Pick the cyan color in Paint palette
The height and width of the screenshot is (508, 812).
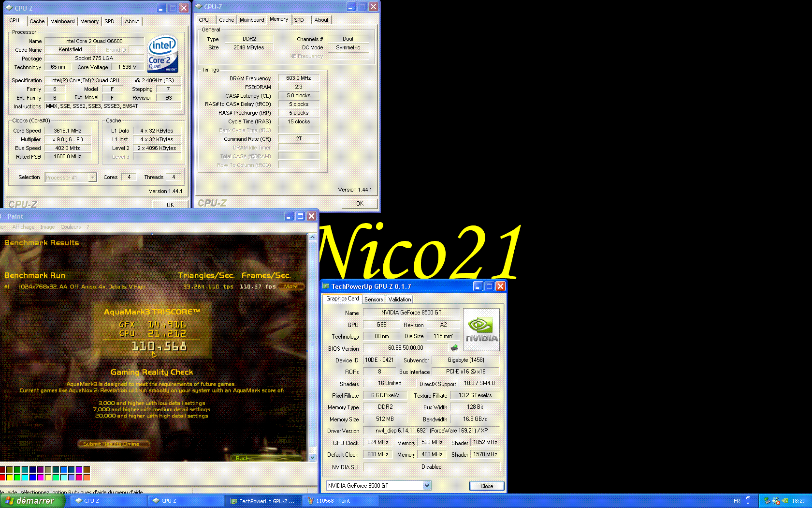[x=25, y=478]
